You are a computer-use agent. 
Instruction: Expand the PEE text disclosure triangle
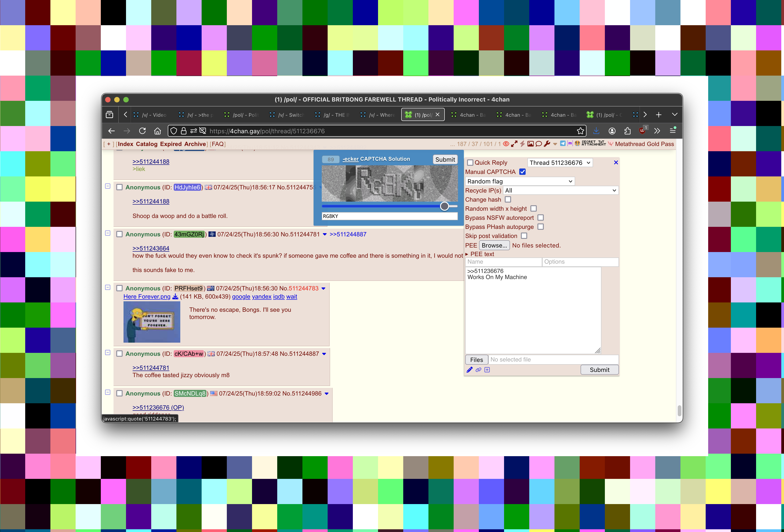(467, 254)
